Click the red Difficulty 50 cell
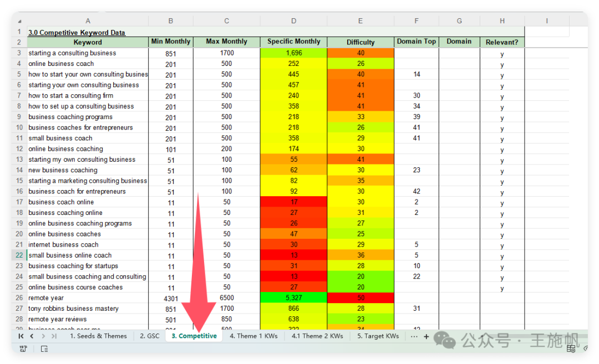Screen dimensions: 599x364 tap(361, 298)
